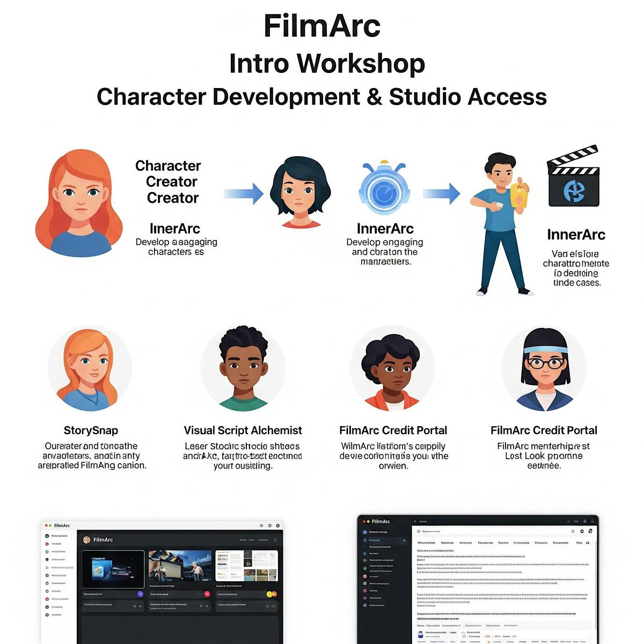The height and width of the screenshot is (644, 644).
Task: Click the circled plus icon in the left window's dark header
Action: (x=275, y=540)
